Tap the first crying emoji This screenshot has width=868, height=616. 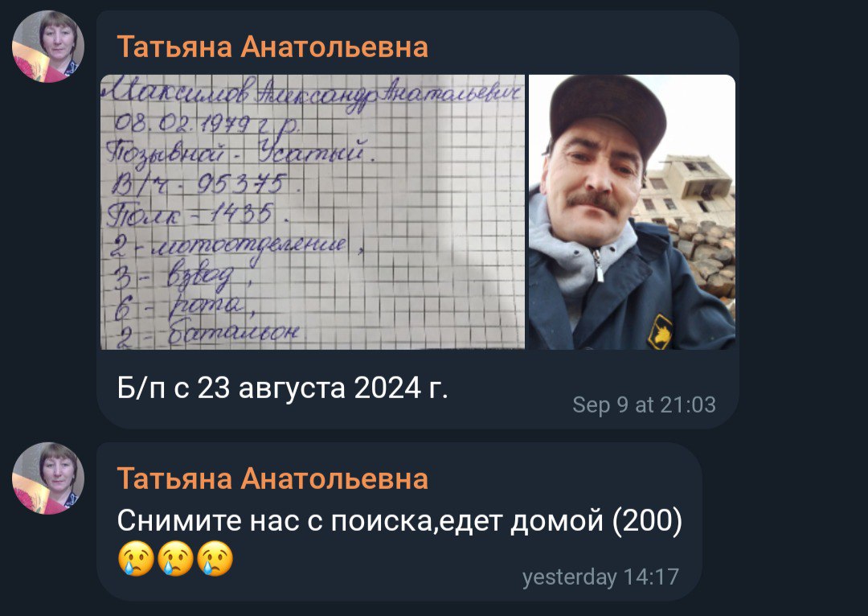[136, 558]
